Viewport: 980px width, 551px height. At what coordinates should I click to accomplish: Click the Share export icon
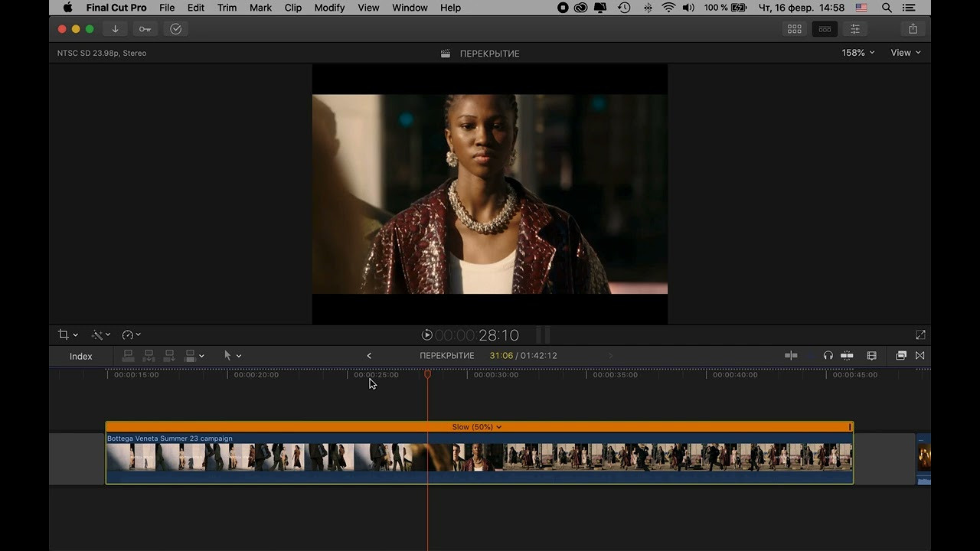click(913, 29)
